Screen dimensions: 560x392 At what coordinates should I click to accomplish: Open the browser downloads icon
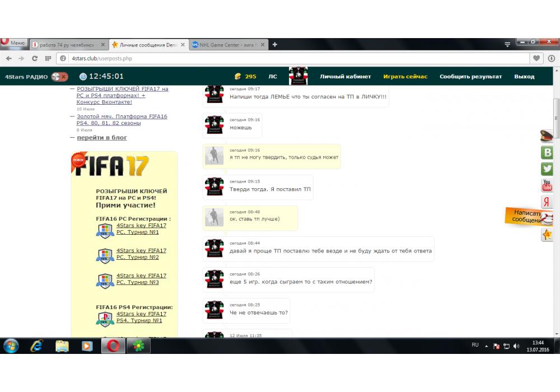coord(551,58)
